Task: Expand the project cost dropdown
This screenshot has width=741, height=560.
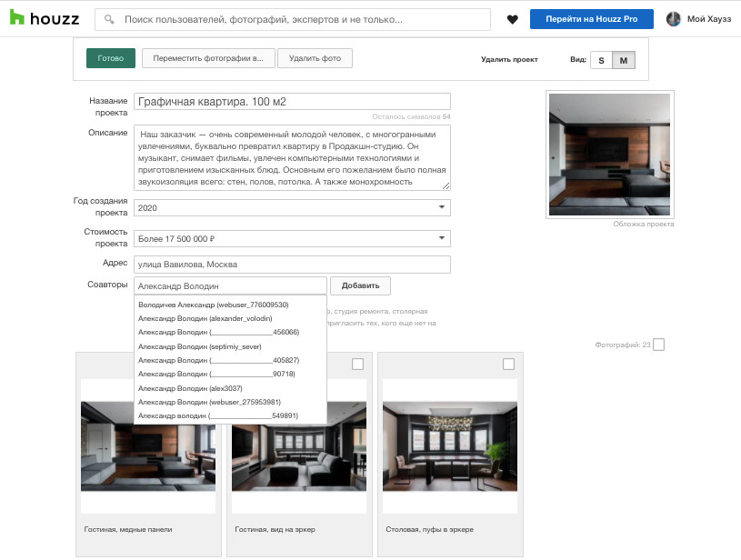Action: coord(292,239)
